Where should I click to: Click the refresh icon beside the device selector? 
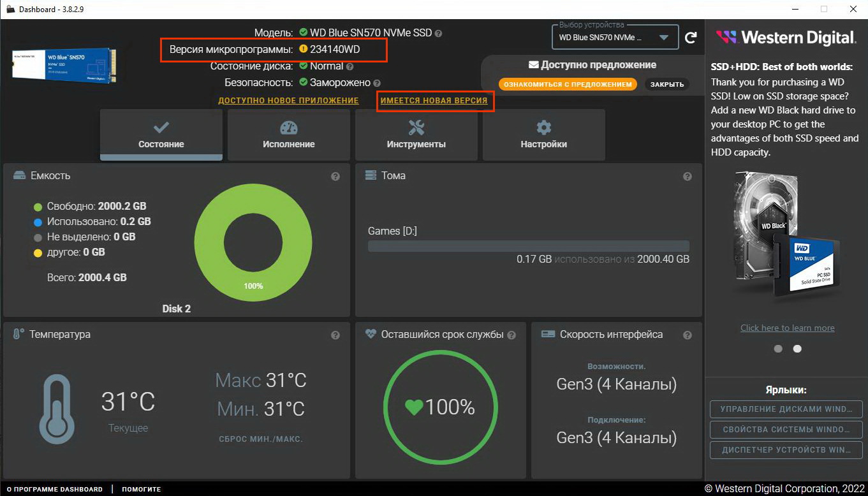[691, 38]
